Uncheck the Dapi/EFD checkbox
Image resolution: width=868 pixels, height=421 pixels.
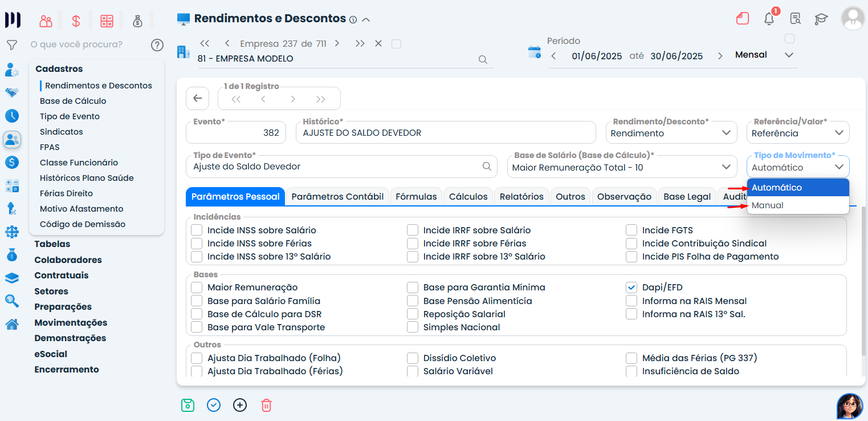[631, 288]
